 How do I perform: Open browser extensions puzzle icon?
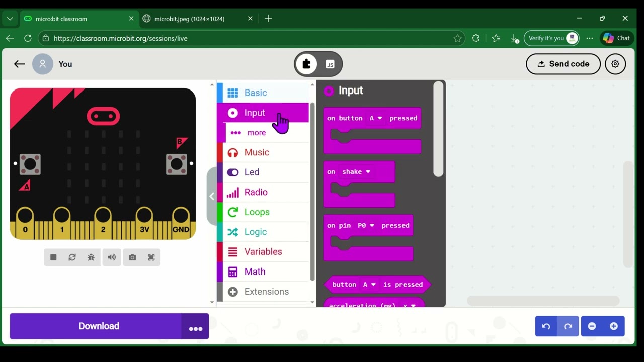476,38
